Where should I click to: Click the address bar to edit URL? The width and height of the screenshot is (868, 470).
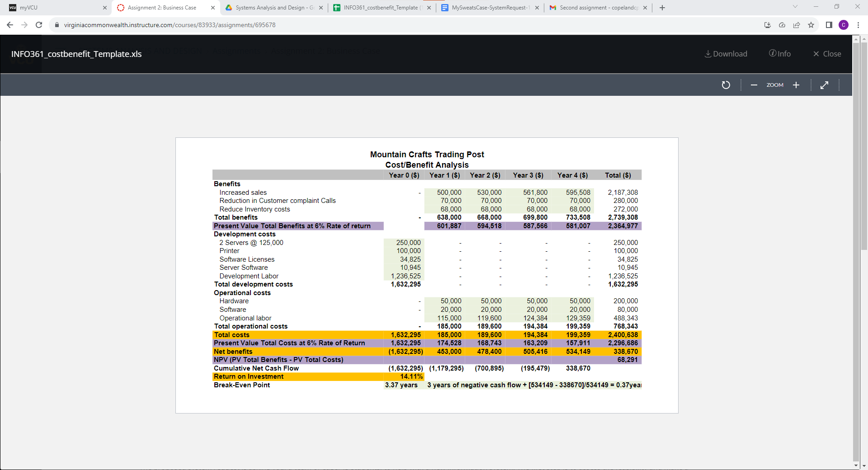pyautogui.click(x=181, y=25)
